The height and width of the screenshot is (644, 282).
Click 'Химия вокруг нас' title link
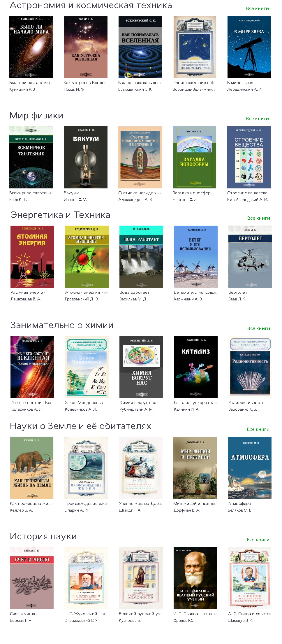(x=138, y=402)
